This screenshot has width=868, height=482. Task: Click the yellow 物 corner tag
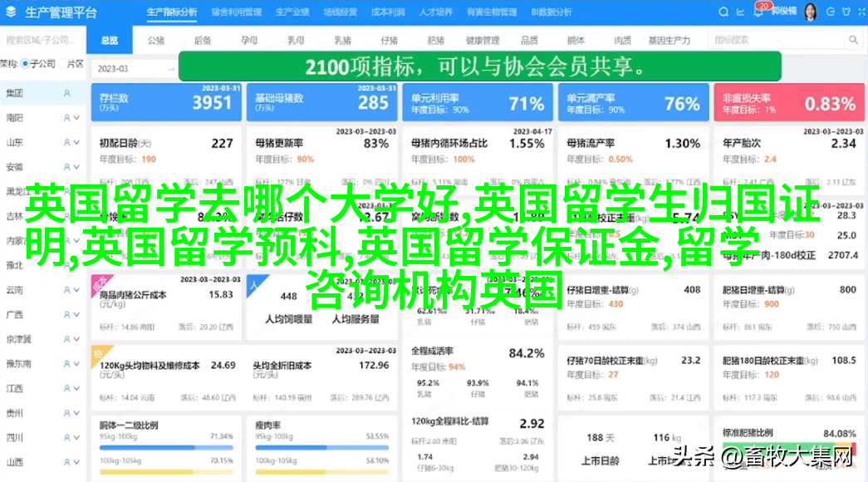point(101,354)
